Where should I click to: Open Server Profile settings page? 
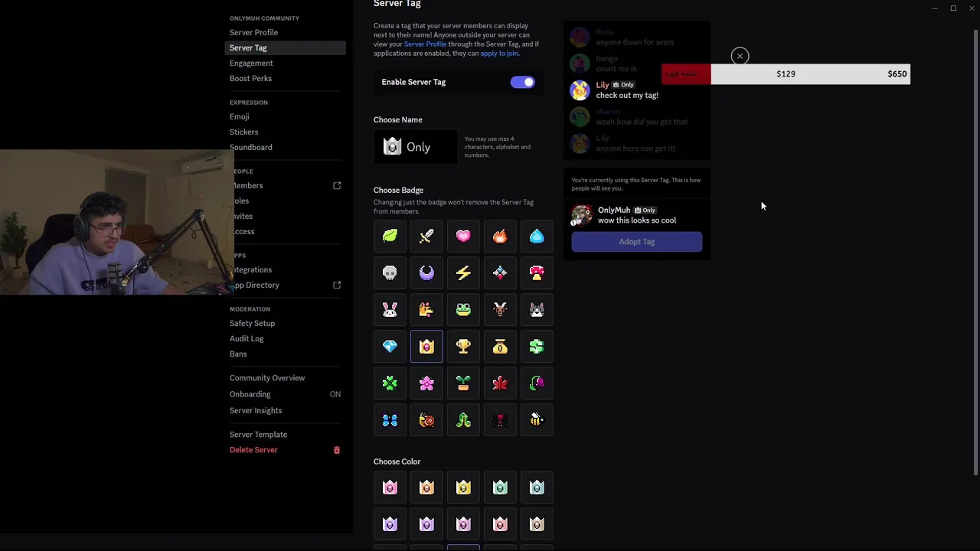286,32
